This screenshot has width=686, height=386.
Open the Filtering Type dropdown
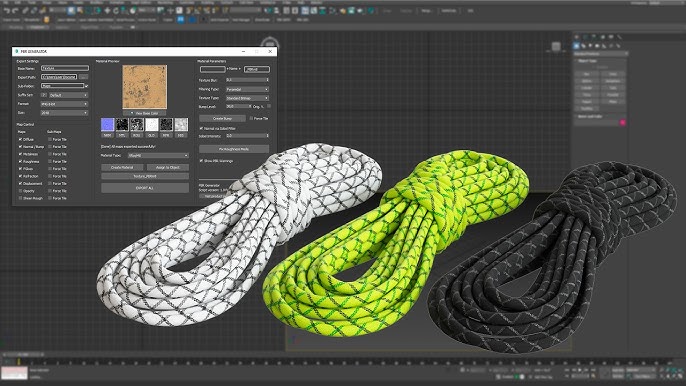[x=247, y=89]
